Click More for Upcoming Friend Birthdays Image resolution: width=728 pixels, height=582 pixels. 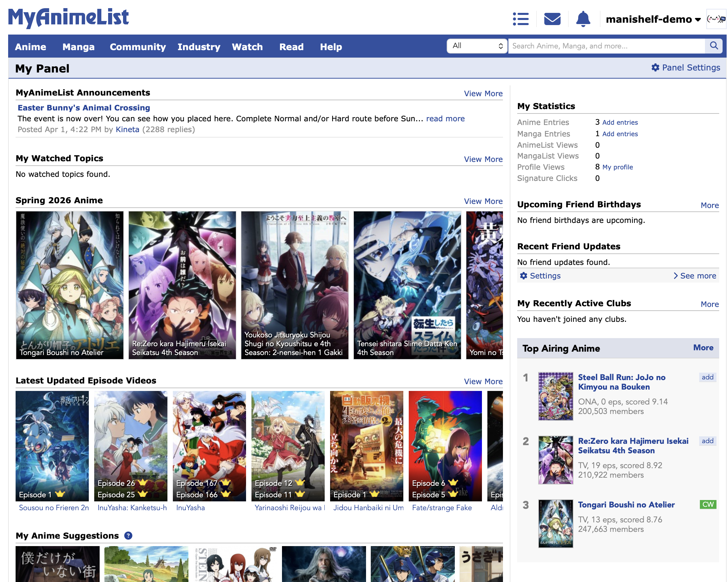tap(710, 205)
